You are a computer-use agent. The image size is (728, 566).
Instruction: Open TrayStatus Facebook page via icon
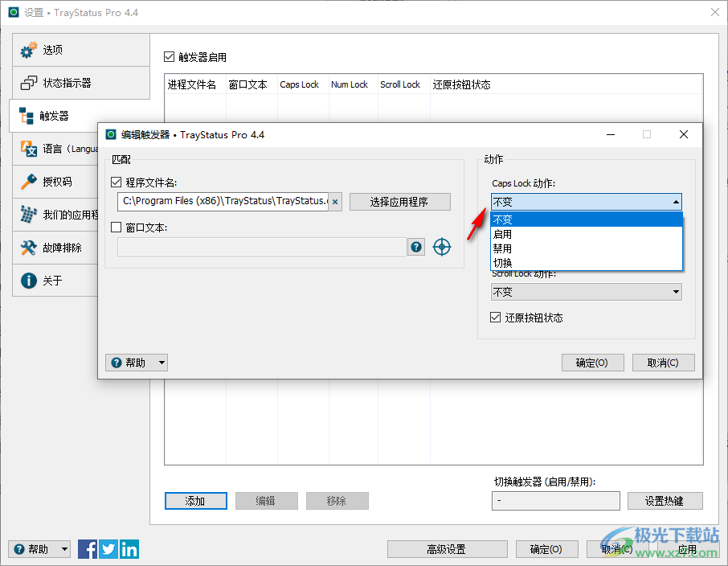point(87,548)
